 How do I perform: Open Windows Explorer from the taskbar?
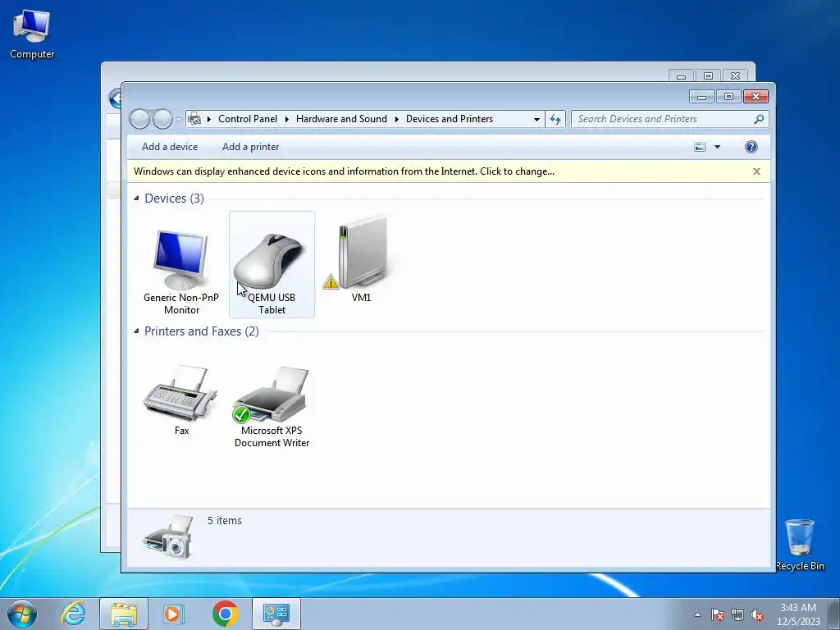[124, 614]
